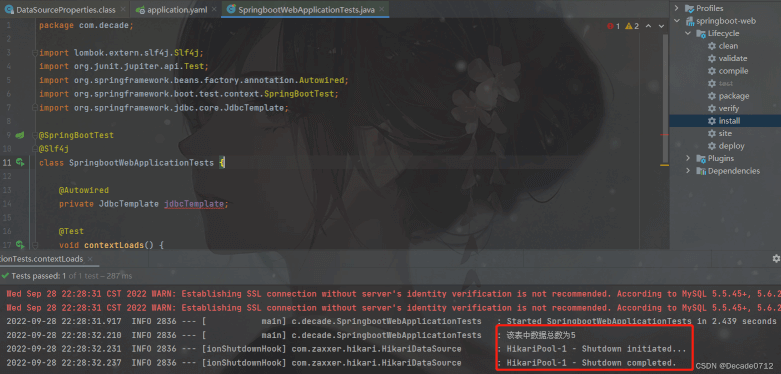Close the application.yaml tab
This screenshot has width=781, height=374.
click(214, 10)
